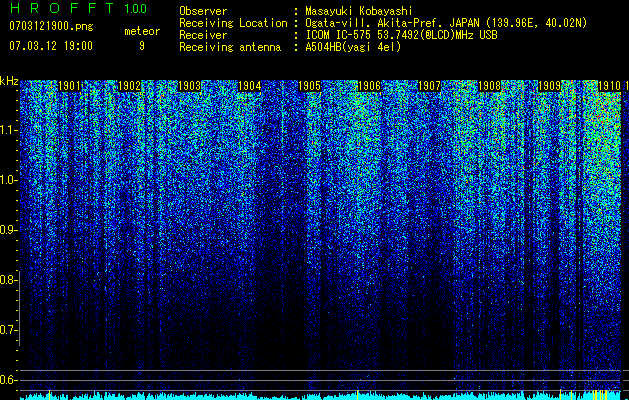Click the 1906 time marker

click(369, 86)
